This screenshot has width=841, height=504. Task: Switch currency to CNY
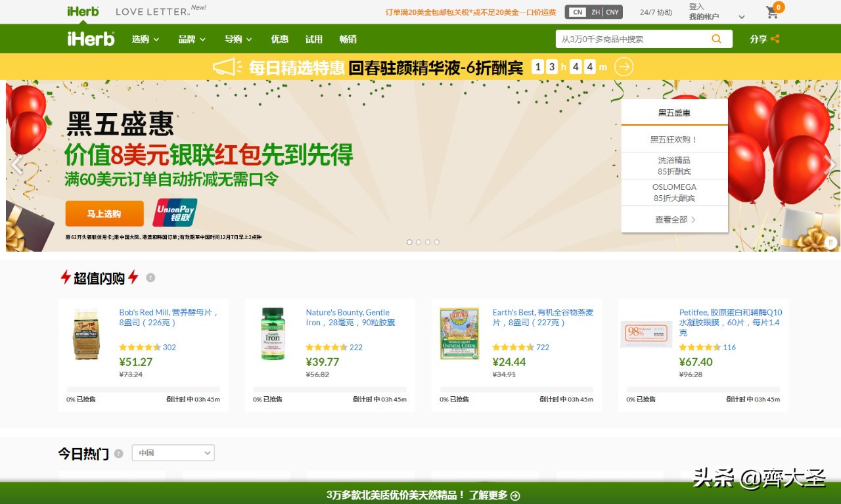614,12
